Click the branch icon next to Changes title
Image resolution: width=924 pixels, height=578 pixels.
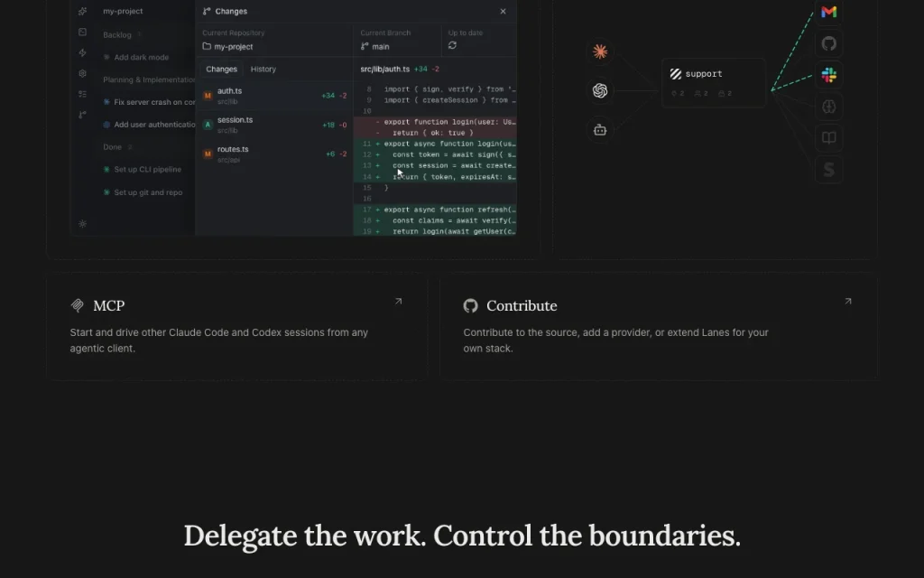point(207,11)
